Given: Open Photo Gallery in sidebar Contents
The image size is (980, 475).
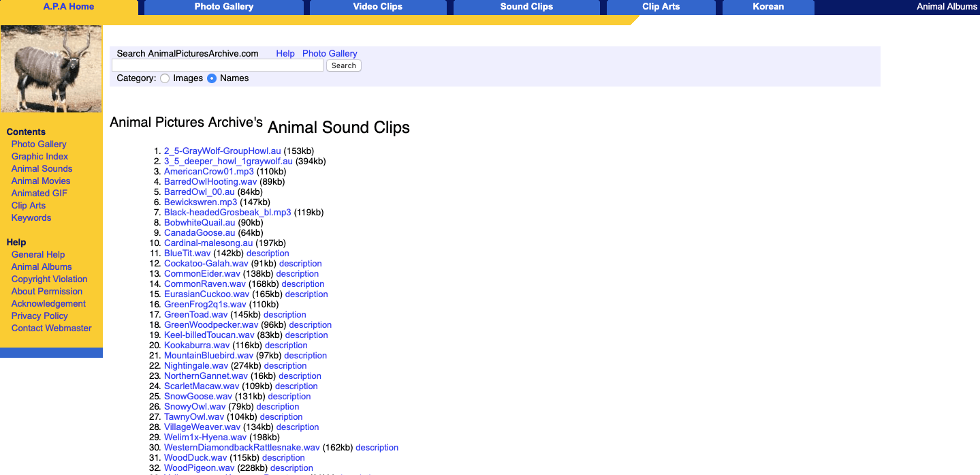Looking at the screenshot, I should click(x=39, y=144).
